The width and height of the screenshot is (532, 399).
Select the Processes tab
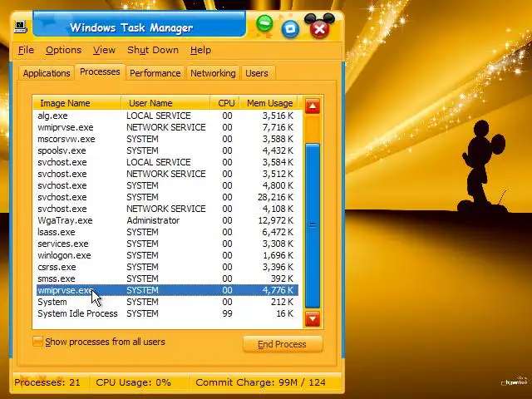[x=100, y=72]
